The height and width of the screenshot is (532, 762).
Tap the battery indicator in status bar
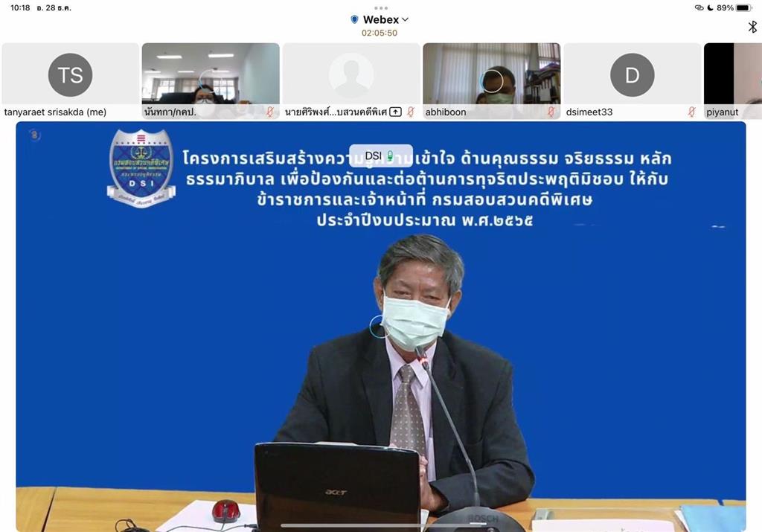[743, 7]
